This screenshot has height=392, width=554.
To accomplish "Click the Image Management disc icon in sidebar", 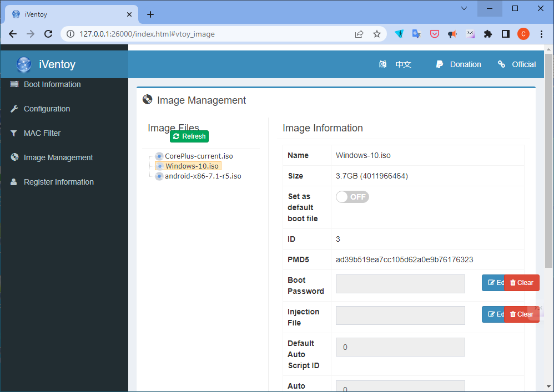I will [14, 157].
